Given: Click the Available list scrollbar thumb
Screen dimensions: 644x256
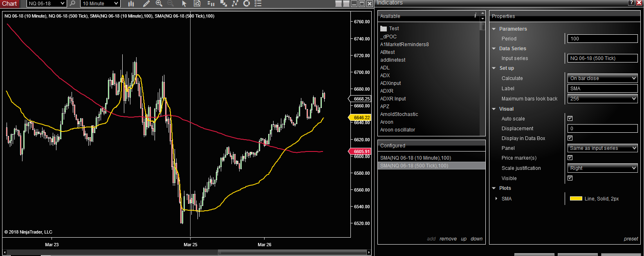Looking at the screenshot, I should (482, 26).
